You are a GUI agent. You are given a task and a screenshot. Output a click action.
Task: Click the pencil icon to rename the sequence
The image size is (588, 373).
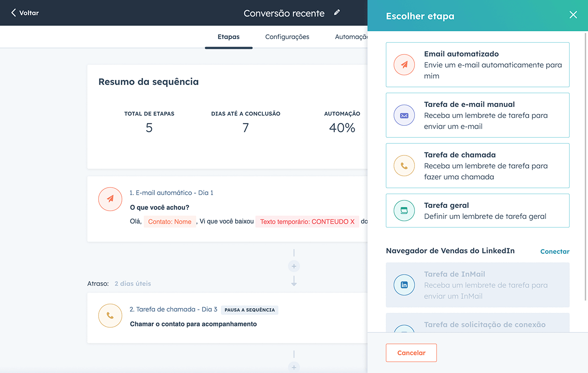tap(337, 13)
